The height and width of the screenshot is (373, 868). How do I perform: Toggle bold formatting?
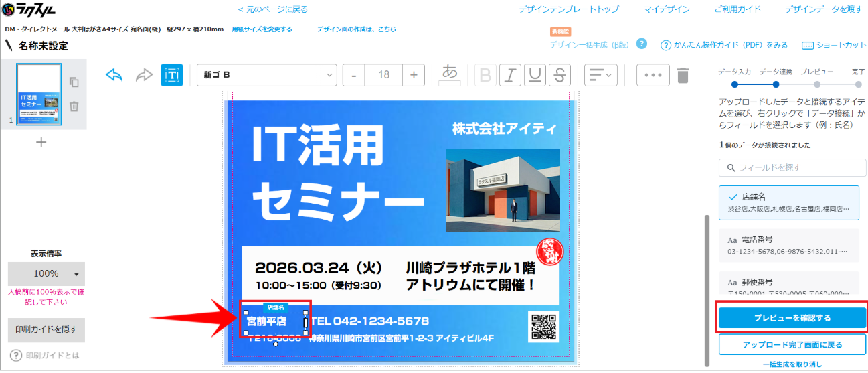coord(486,75)
